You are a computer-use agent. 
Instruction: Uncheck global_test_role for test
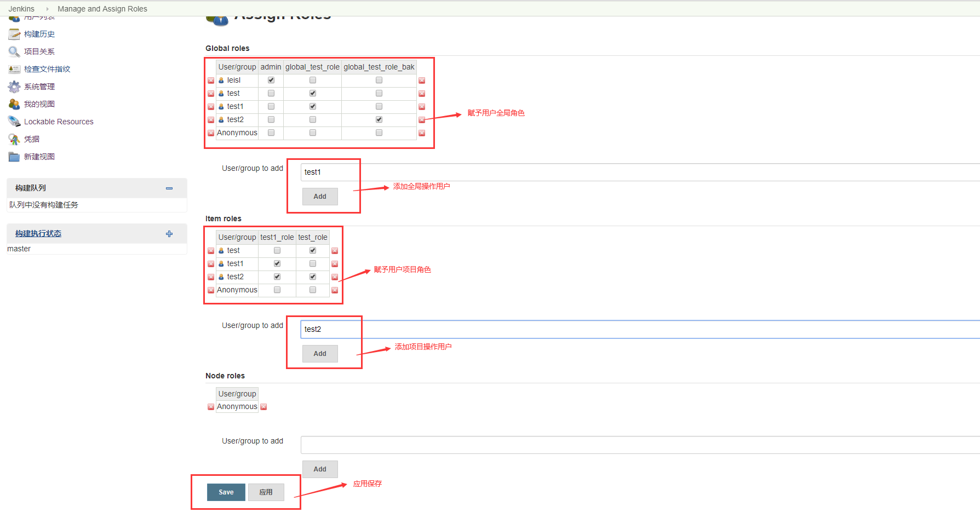tap(313, 93)
